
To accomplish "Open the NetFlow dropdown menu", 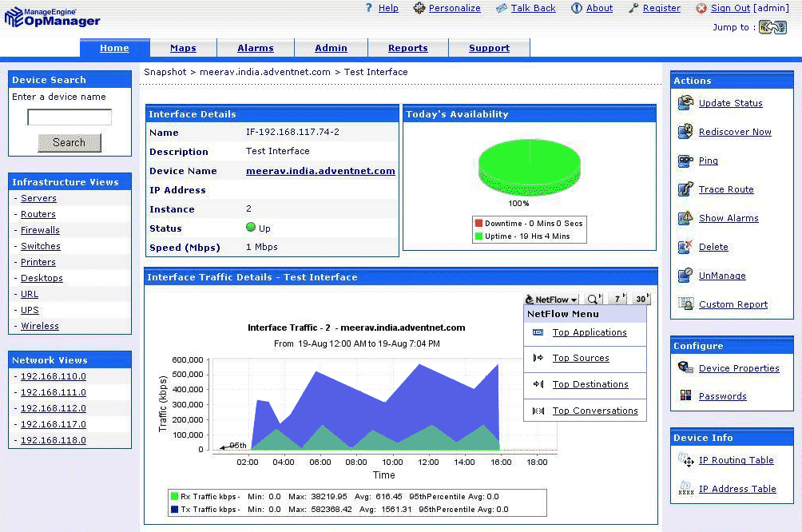I will coord(551,300).
